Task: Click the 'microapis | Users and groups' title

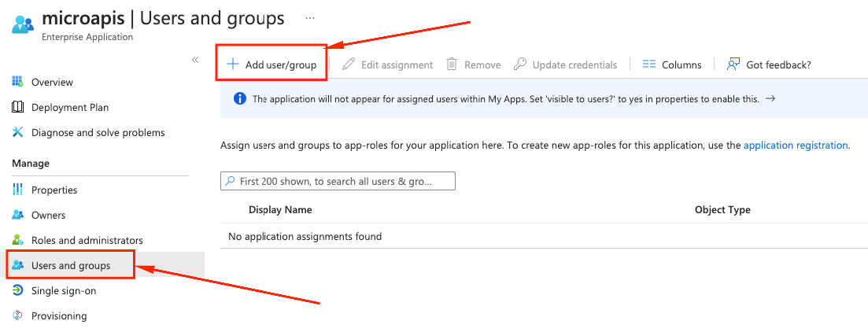Action: tap(163, 18)
